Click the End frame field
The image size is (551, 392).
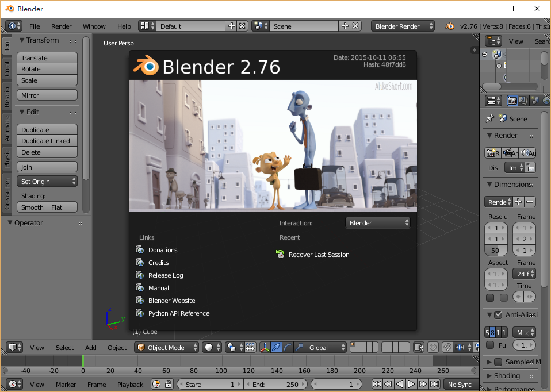(275, 384)
